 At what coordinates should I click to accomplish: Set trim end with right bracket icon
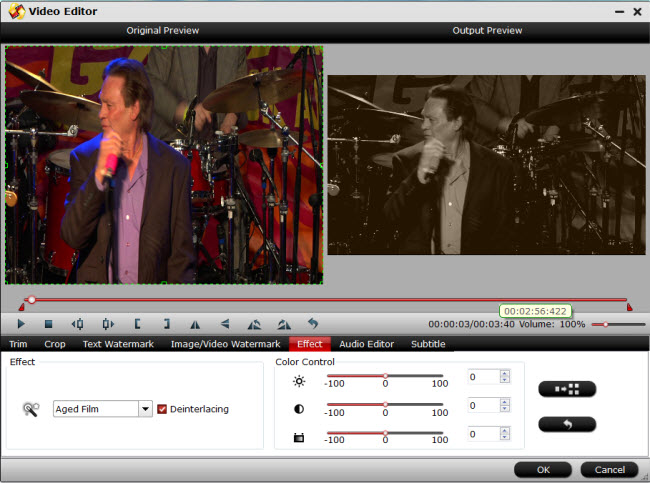167,324
